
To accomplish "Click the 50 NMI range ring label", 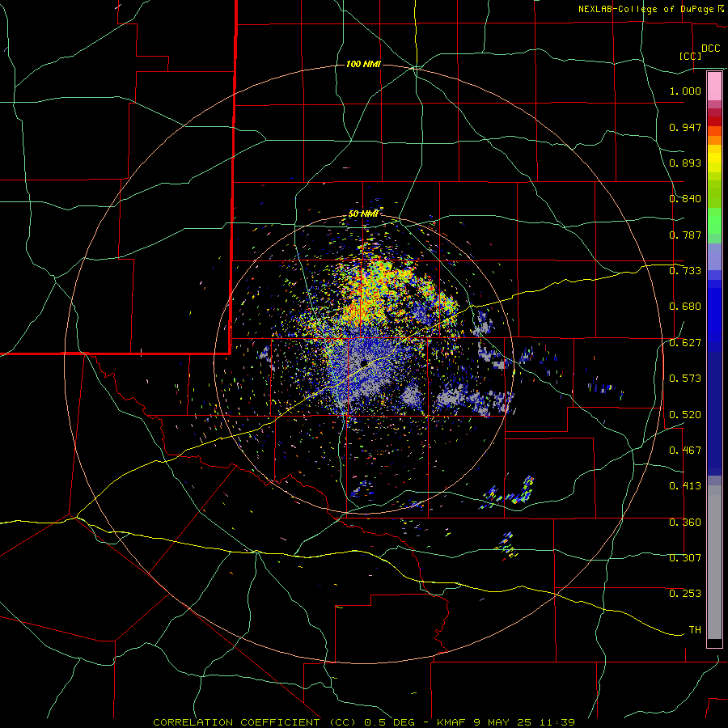I will click(x=363, y=214).
